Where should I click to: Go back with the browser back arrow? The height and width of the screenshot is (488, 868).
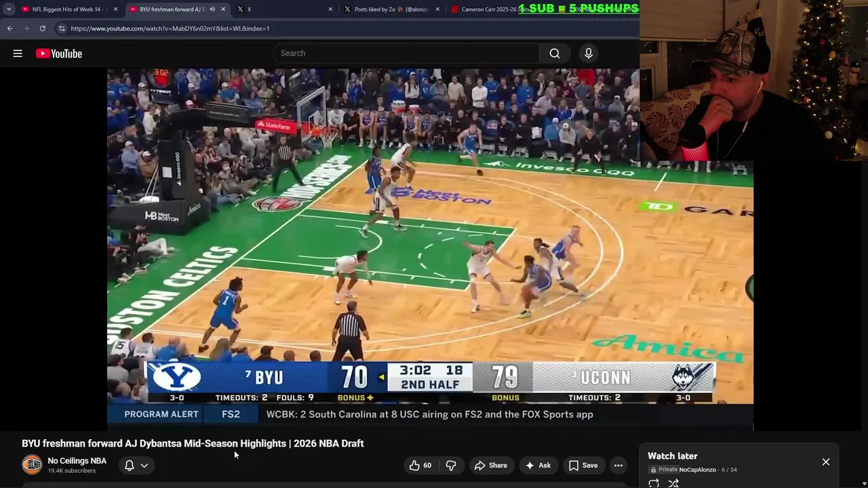point(9,28)
